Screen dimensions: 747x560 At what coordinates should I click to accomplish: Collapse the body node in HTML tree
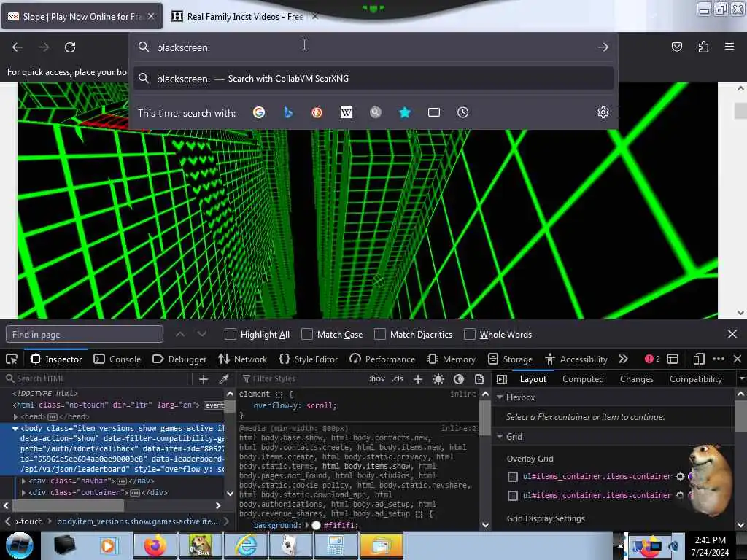pyautogui.click(x=15, y=429)
